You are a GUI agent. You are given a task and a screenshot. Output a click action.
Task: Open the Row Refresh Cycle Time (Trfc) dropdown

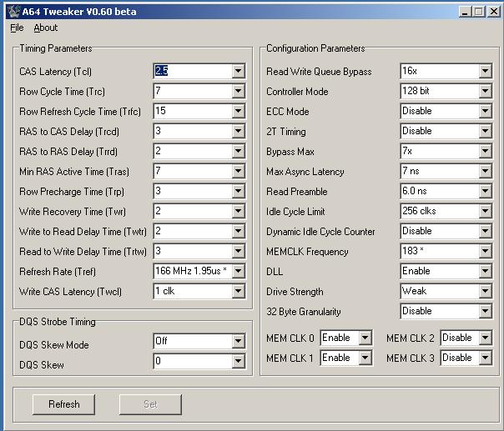click(238, 111)
